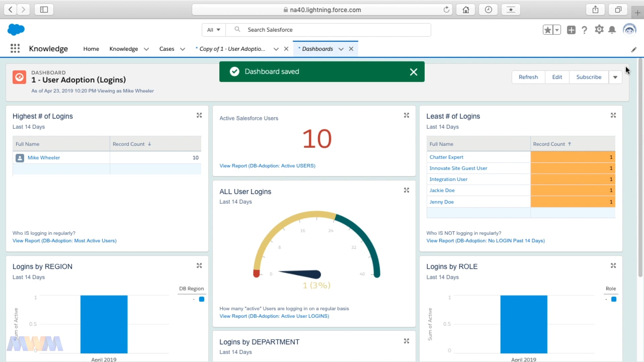
Task: Expand the Highest # of Logins widget
Action: pyautogui.click(x=199, y=115)
